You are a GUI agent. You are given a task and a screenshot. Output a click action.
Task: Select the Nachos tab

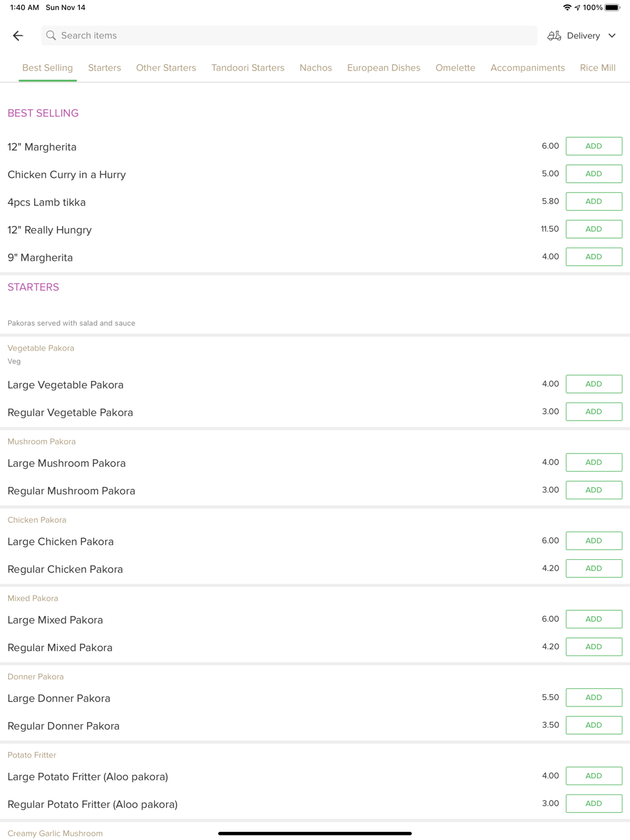[x=316, y=68]
